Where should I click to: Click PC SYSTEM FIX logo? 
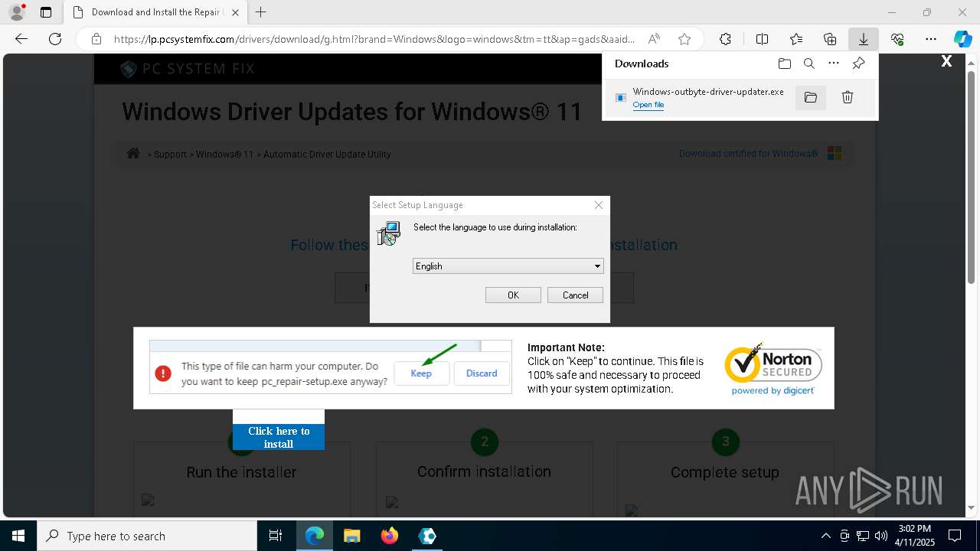[x=188, y=69]
